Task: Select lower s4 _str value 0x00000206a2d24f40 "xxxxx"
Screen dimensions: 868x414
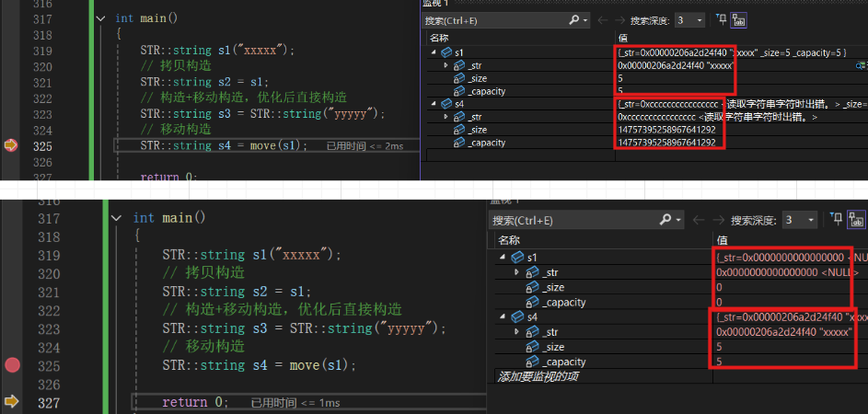Action: [783, 332]
